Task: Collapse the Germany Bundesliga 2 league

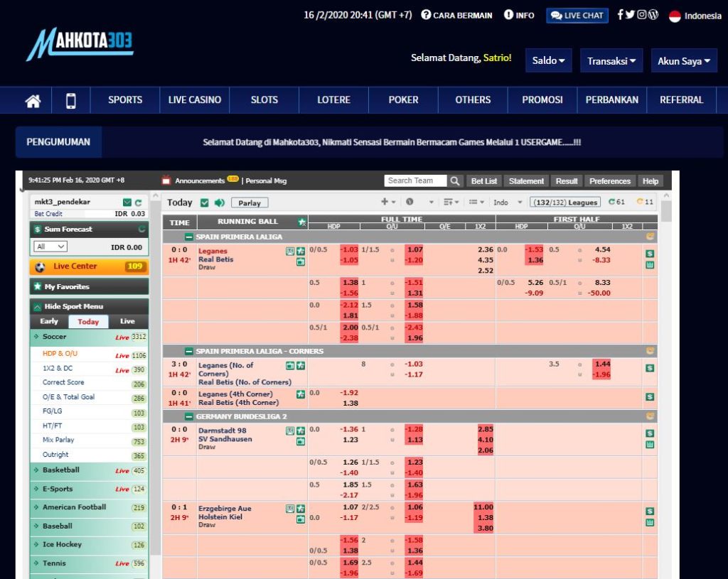Action: click(x=189, y=416)
